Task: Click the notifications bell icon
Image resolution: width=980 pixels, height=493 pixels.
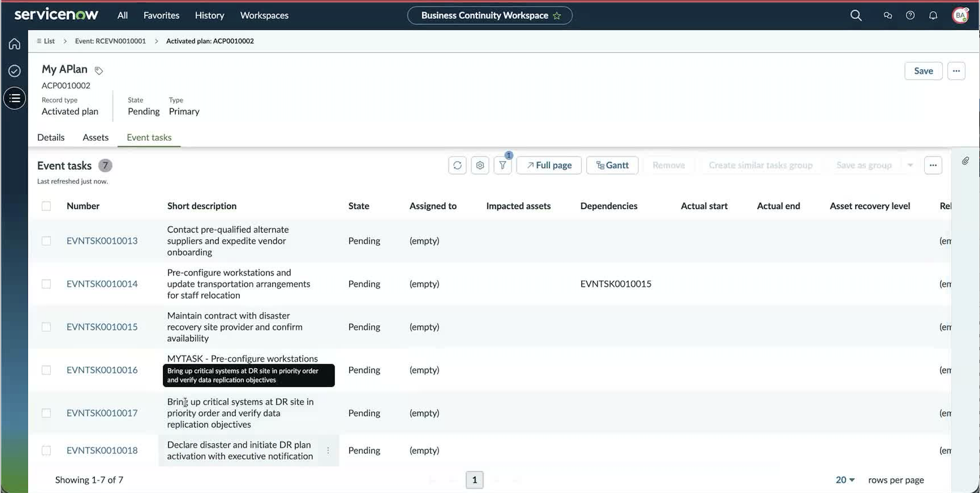Action: 933,15
